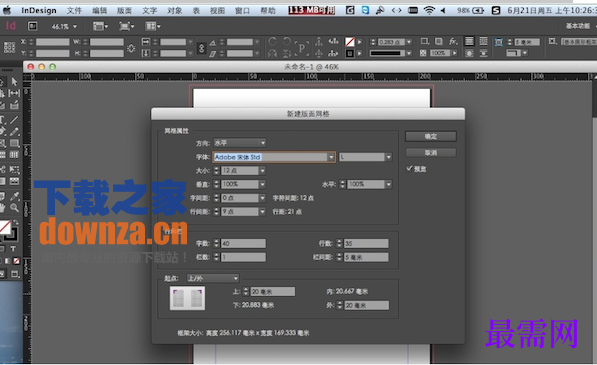Click the Rotate 90° Clockwise icon
This screenshot has width=597, height=365.
273,41
